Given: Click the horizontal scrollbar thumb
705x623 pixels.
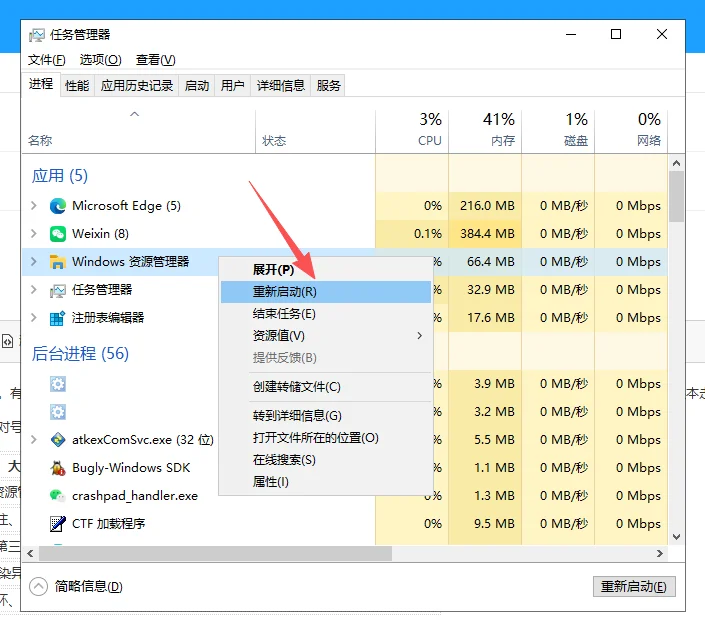Looking at the screenshot, I should (x=215, y=553).
